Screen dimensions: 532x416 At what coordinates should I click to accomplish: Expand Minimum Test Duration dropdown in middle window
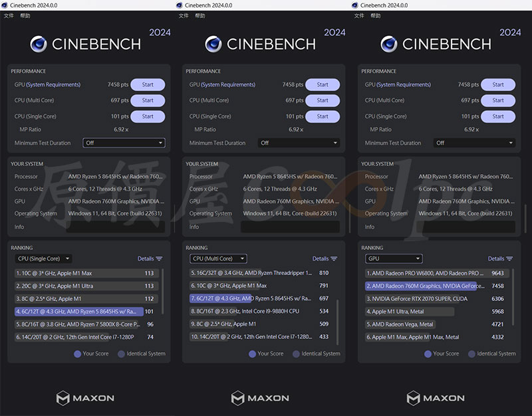299,143
